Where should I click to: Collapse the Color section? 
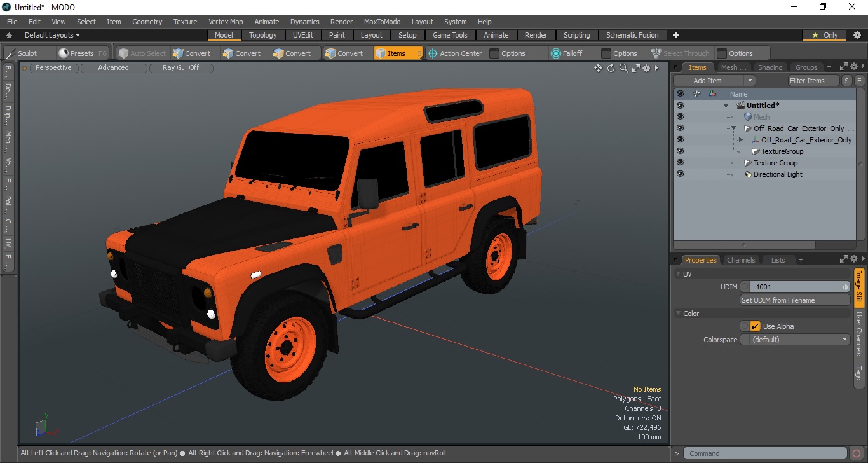pos(678,314)
